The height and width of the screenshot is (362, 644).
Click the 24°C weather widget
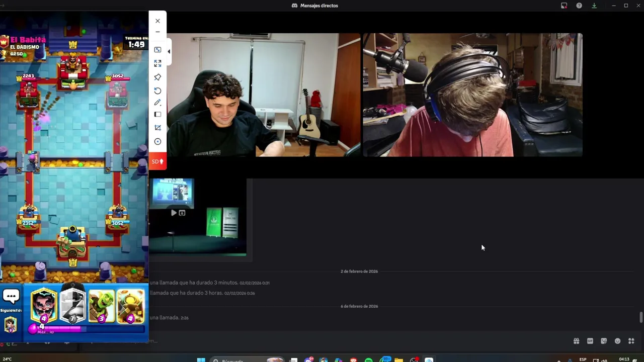click(7, 359)
